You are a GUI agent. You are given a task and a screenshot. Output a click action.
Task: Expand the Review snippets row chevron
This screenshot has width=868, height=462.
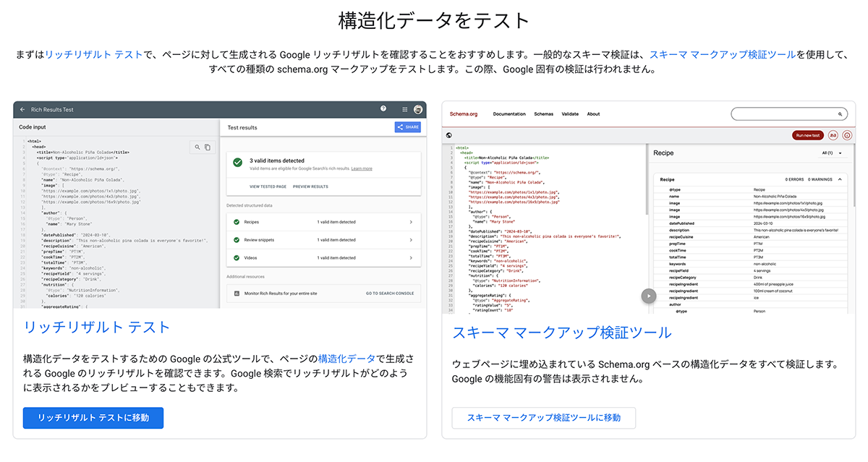click(x=411, y=240)
